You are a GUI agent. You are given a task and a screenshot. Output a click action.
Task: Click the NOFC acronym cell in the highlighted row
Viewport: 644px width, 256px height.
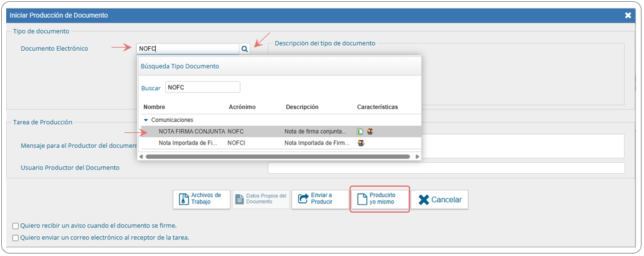[x=236, y=132]
